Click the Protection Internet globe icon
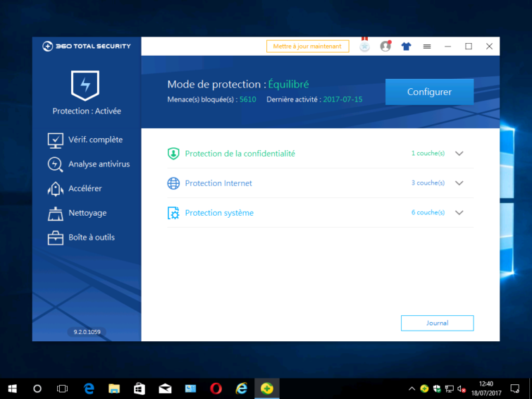 [x=173, y=183]
